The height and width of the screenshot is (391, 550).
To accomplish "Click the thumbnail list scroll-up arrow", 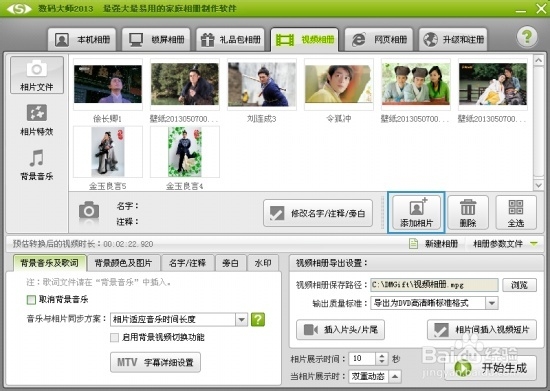I will (x=538, y=60).
